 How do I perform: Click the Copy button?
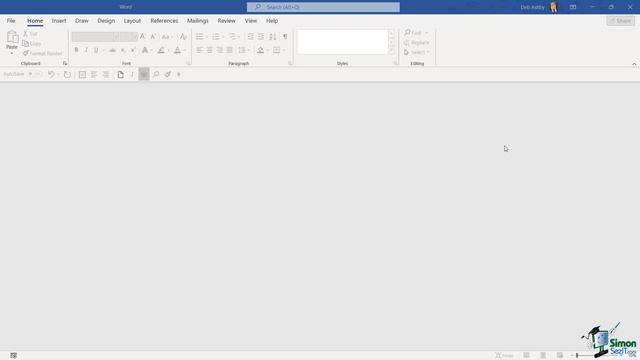click(x=32, y=44)
